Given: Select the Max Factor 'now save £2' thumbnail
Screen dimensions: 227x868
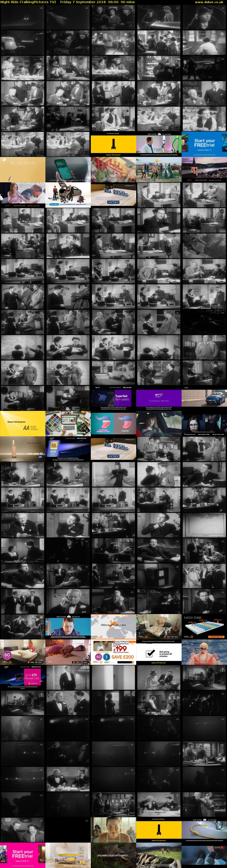Looking at the screenshot, I should coord(23,449).
